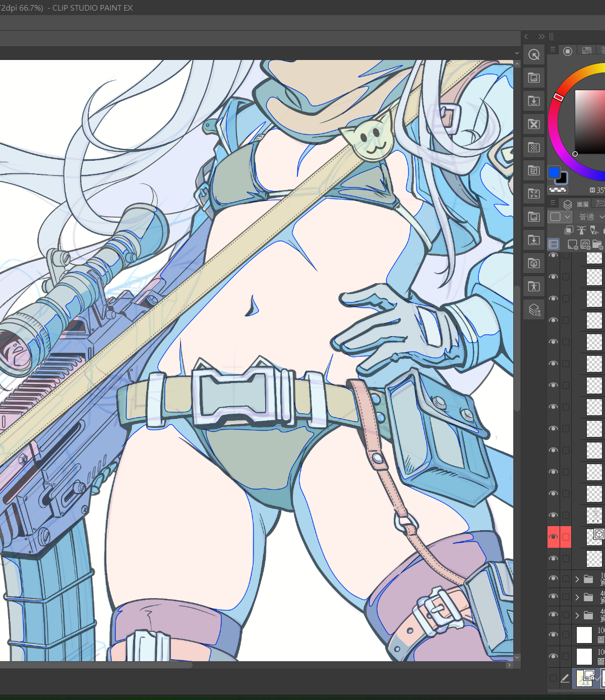The width and height of the screenshot is (605, 700).
Task: Hide the red-highlighted layer via eye icon
Action: click(553, 537)
